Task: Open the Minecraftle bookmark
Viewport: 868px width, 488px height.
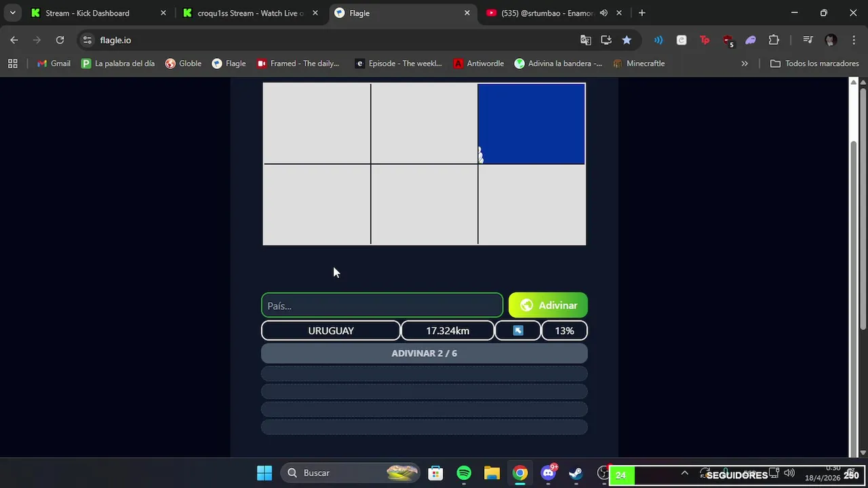Action: (x=639, y=63)
